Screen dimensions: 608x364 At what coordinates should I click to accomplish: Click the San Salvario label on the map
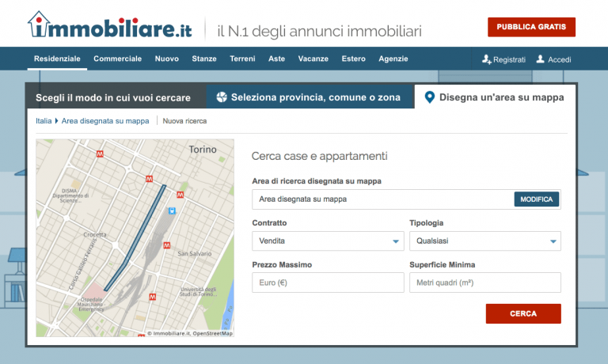pos(194,253)
